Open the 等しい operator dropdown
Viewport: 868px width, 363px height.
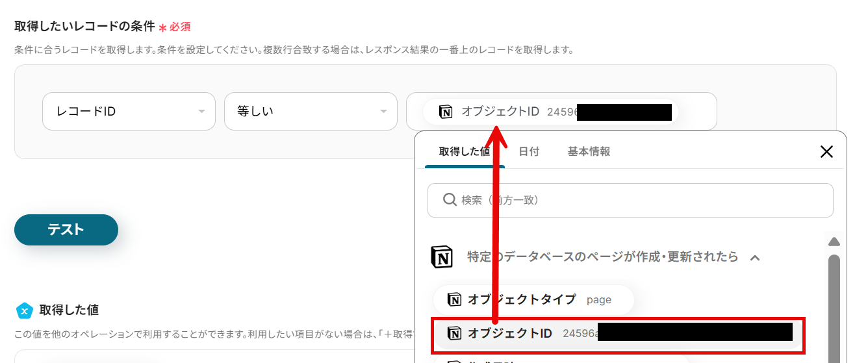click(x=311, y=111)
